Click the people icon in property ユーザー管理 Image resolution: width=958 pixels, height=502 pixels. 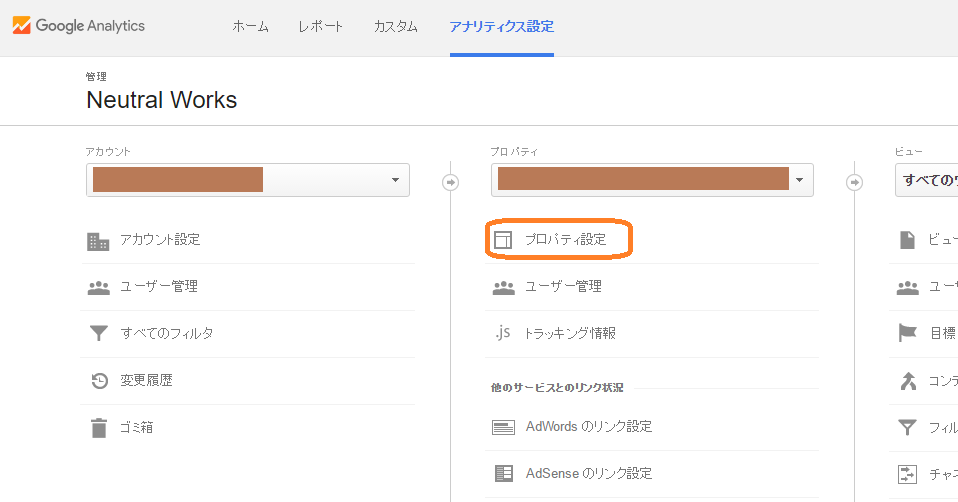pos(503,288)
